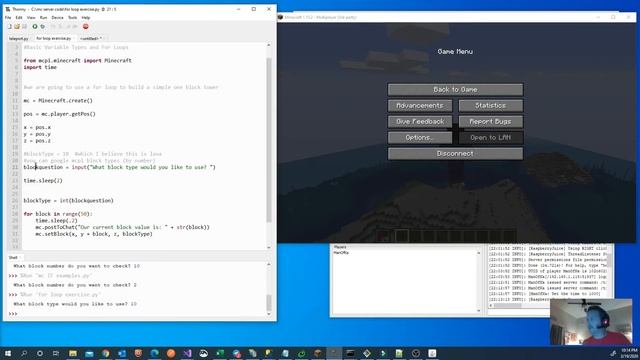Click the New file icon in Thonny toolbar
The height and width of the screenshot is (360, 640).
click(x=9, y=27)
